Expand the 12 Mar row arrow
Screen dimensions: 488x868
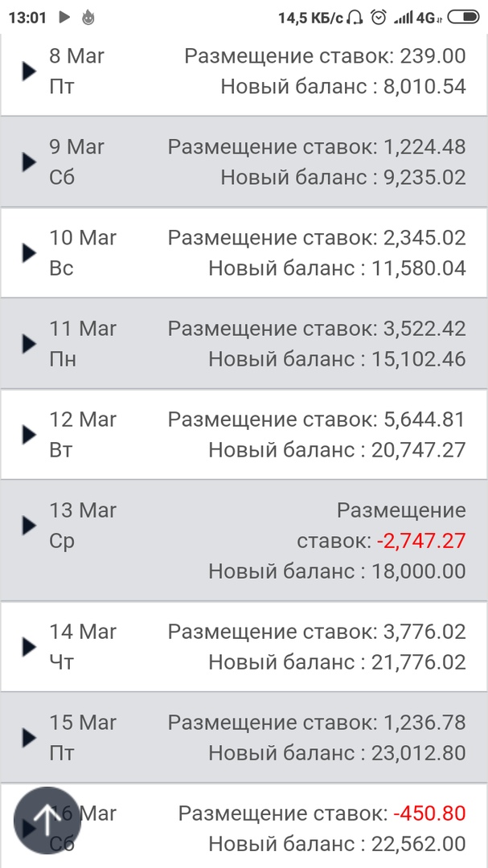point(29,434)
